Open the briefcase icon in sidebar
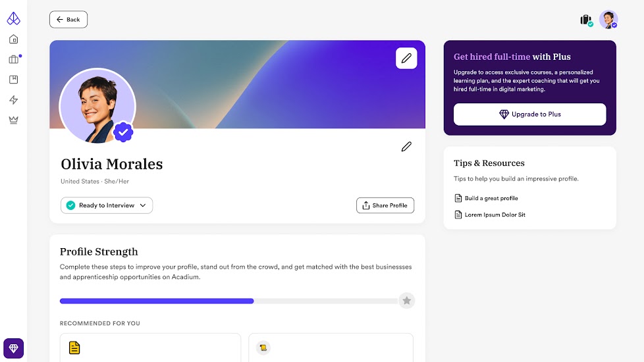 13,60
